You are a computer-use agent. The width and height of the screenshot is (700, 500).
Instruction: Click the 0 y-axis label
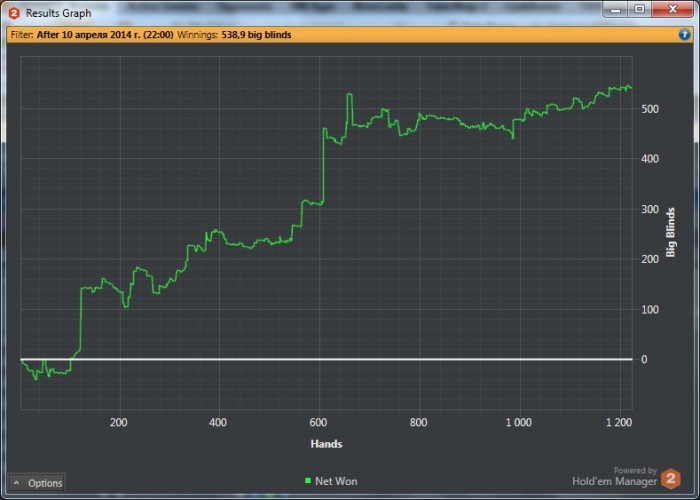pyautogui.click(x=644, y=359)
